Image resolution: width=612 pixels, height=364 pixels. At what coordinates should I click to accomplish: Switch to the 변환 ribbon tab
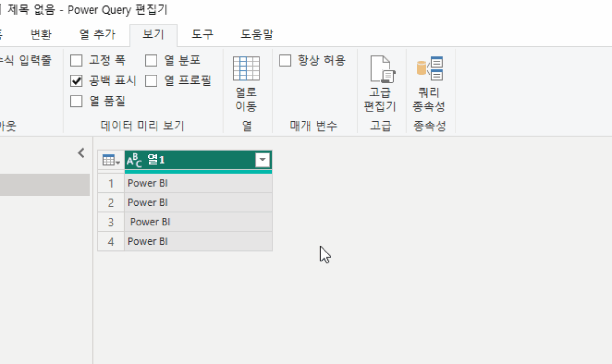[41, 34]
